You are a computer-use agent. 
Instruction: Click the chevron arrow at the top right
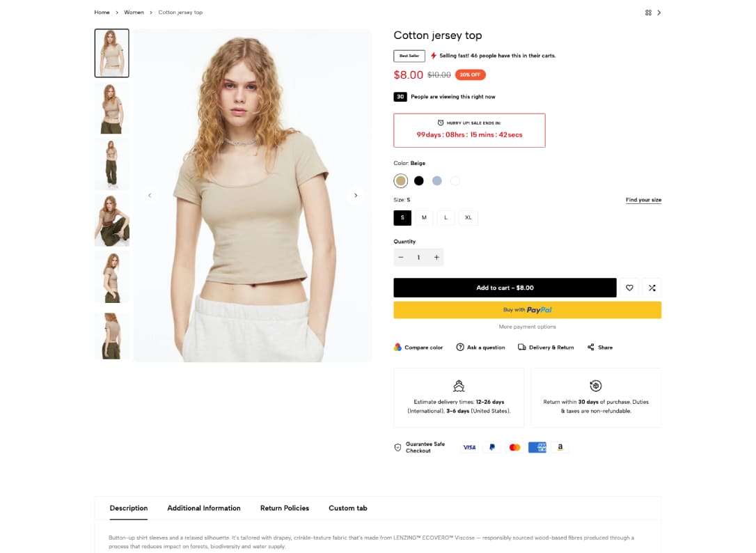coord(659,12)
